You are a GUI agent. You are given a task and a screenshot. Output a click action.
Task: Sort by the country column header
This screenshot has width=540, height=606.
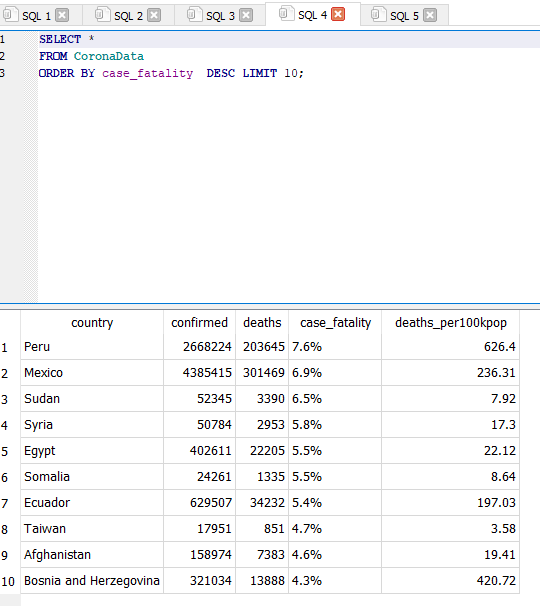coord(92,322)
